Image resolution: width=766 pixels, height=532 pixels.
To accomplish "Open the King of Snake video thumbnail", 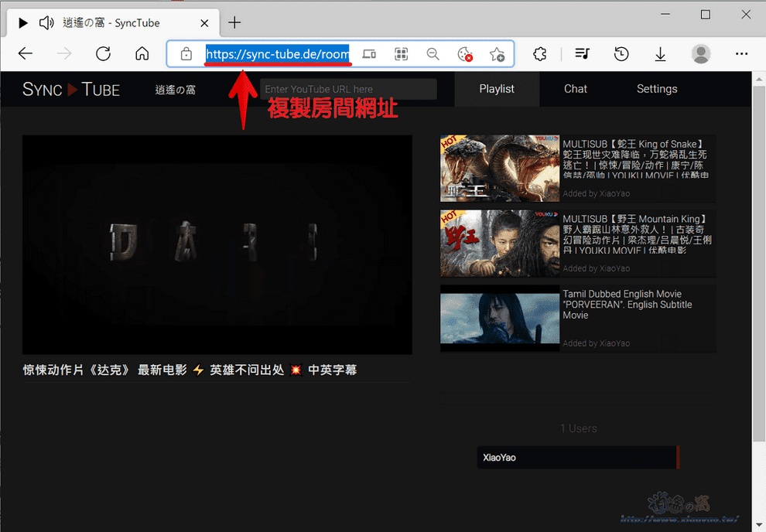I will tap(499, 168).
